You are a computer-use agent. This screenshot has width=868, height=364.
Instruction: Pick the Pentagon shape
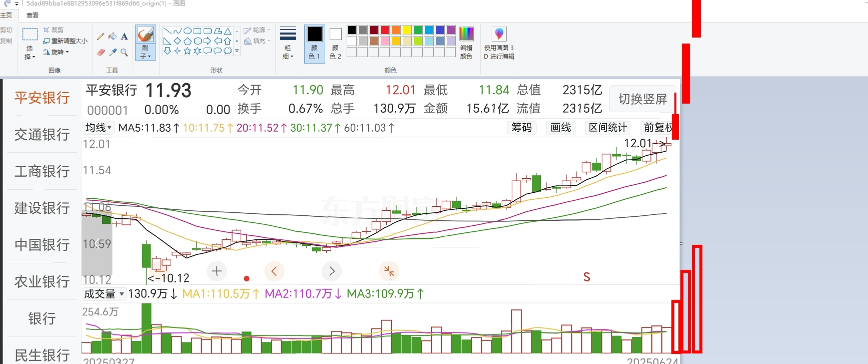coord(188,41)
